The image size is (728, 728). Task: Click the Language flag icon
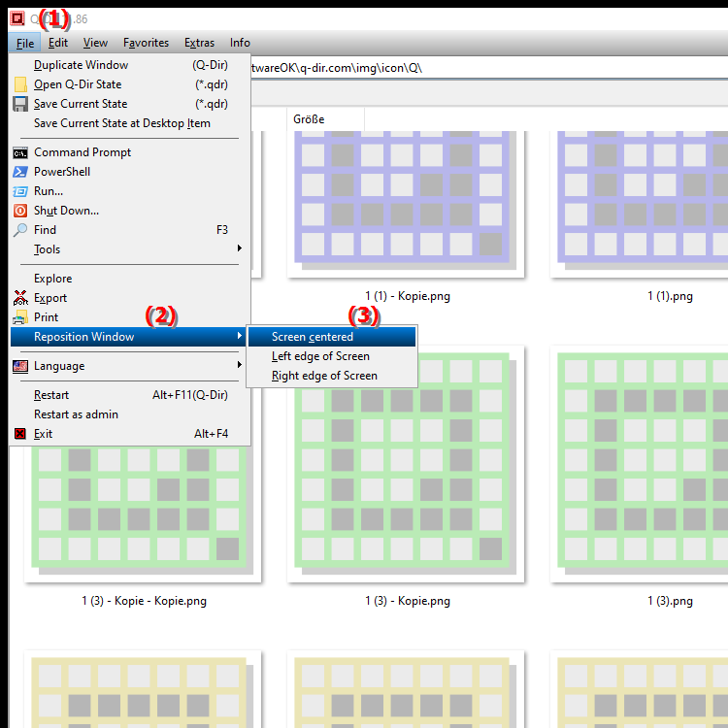[x=20, y=366]
